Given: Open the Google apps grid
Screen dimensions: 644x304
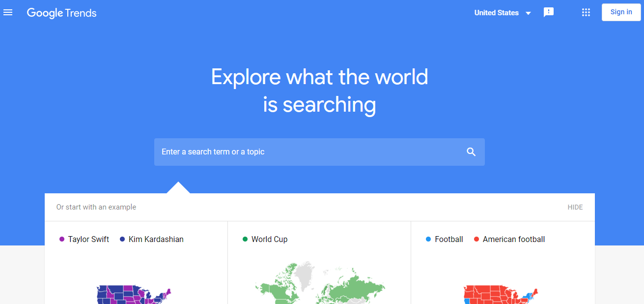Looking at the screenshot, I should coord(586,12).
